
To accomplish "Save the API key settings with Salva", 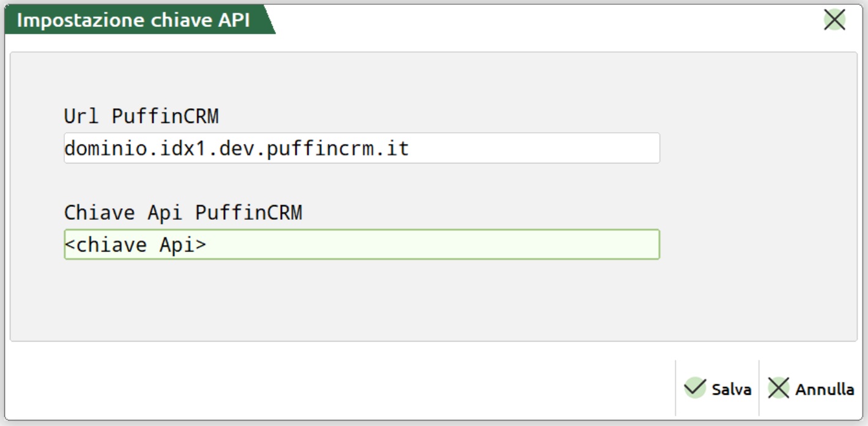I will coord(718,389).
